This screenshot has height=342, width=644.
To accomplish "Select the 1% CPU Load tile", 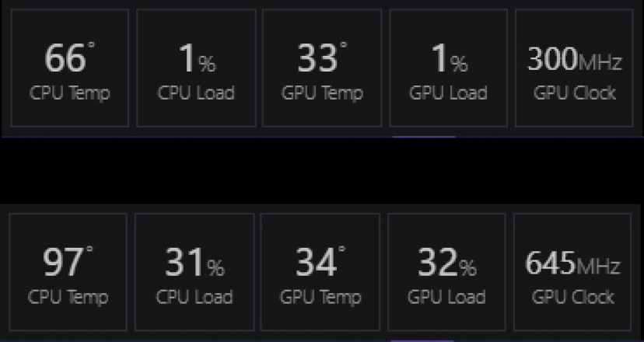I will [x=196, y=68].
